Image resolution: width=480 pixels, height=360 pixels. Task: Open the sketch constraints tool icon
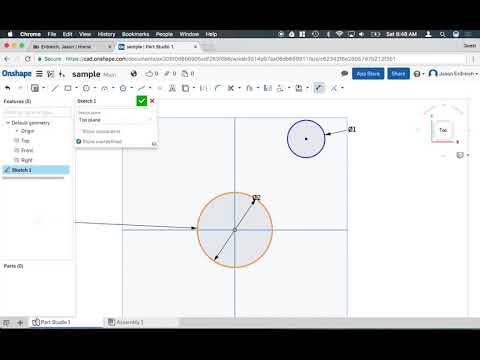coord(334,88)
